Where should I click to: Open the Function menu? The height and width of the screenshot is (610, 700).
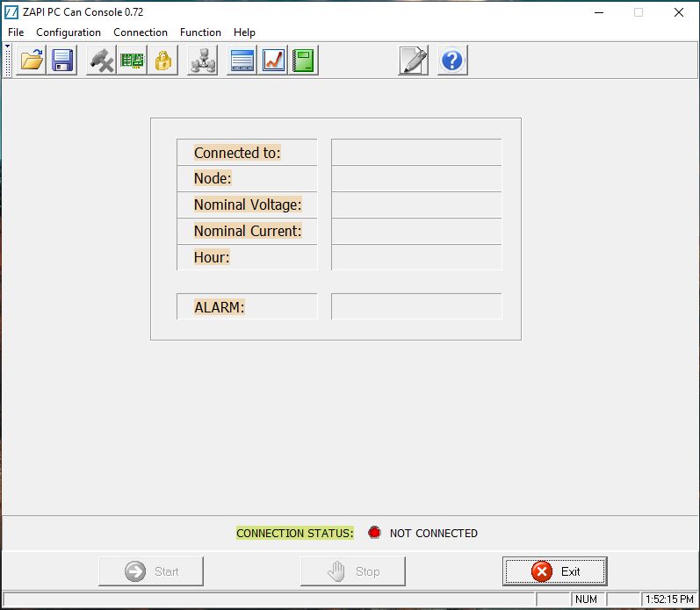(x=200, y=32)
